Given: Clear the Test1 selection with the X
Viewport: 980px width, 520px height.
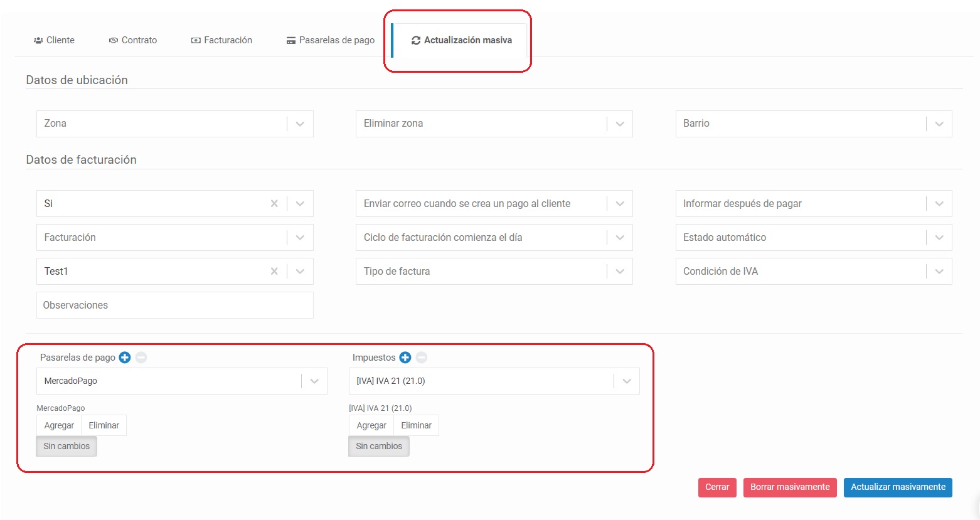Looking at the screenshot, I should 274,272.
